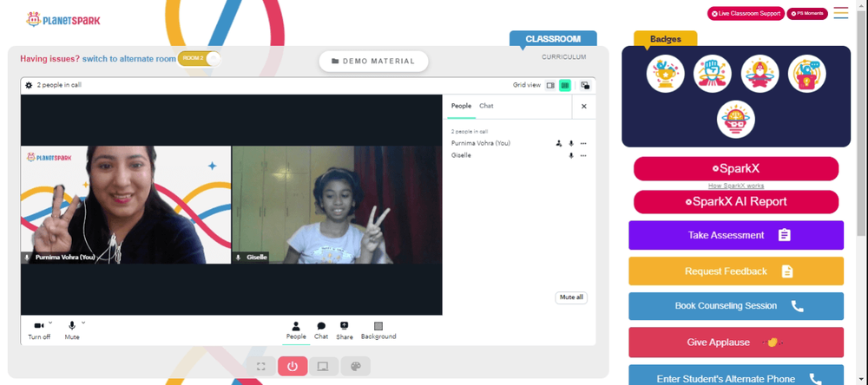Select the Chat tab in the side panel
Image resolution: width=868 pixels, height=385 pixels.
pyautogui.click(x=486, y=106)
